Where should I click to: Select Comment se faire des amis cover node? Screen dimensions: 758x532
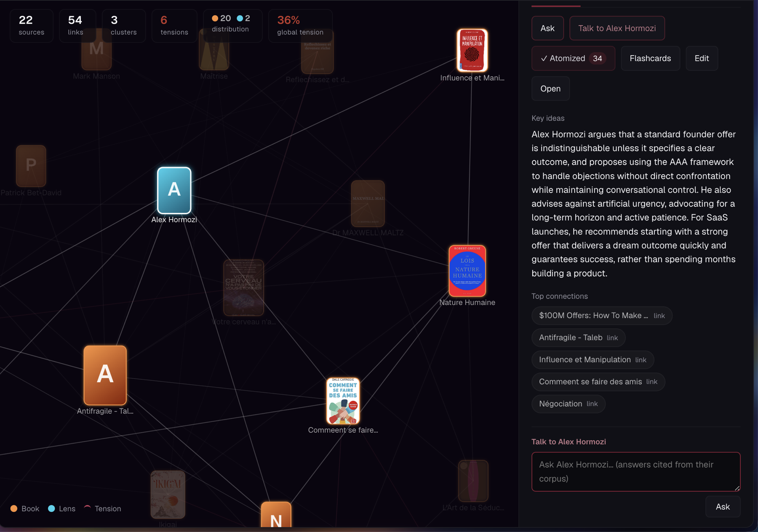point(343,401)
